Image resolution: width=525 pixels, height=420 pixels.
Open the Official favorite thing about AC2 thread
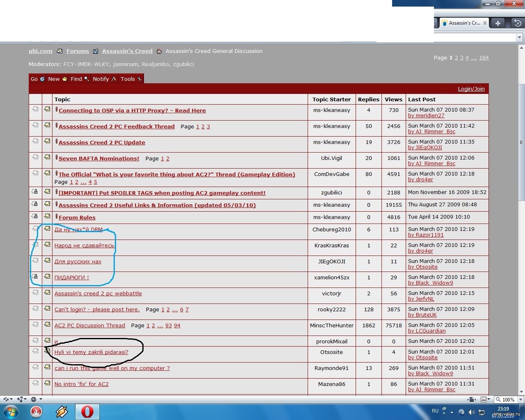pyautogui.click(x=177, y=174)
